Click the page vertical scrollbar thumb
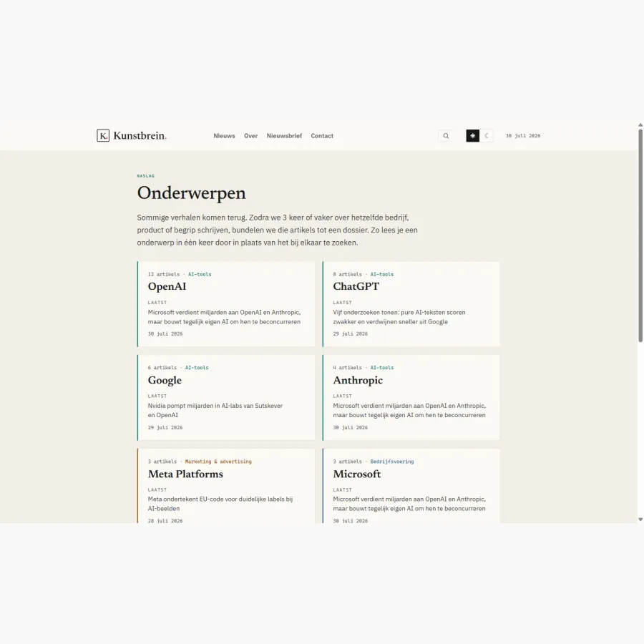 pos(640,235)
